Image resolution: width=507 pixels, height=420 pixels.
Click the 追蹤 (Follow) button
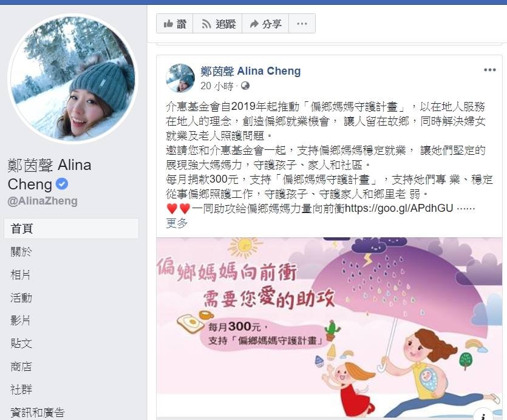(x=217, y=24)
